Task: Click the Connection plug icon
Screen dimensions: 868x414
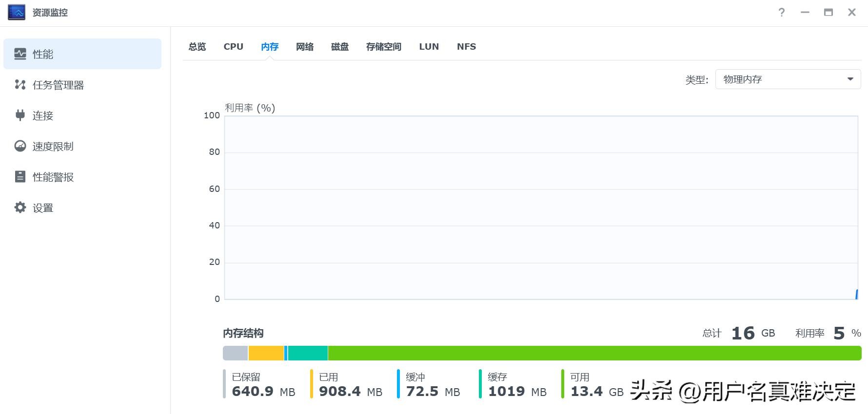Action: 20,115
